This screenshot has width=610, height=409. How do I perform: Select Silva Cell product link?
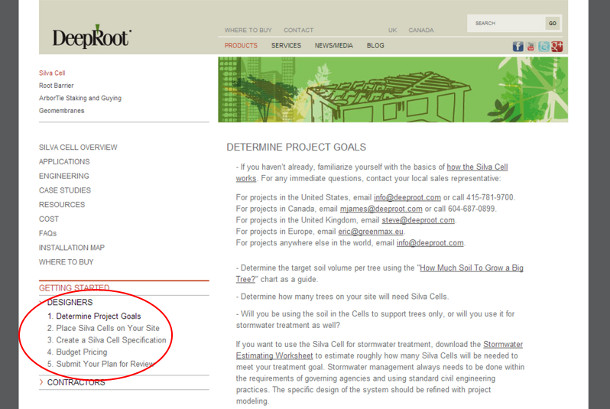[x=52, y=73]
